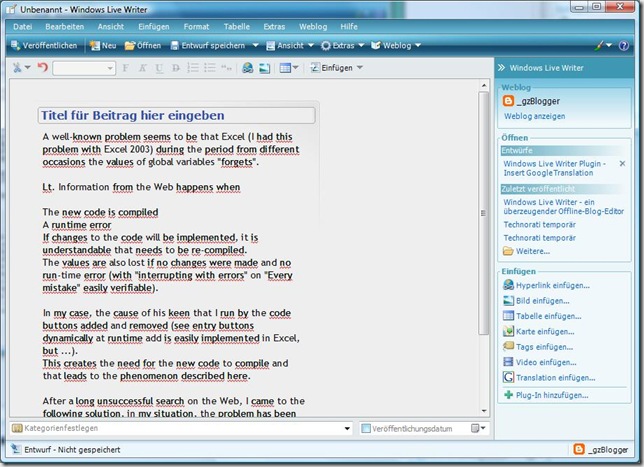This screenshot has width=644, height=467.
Task: Click the help question mark icon
Action: coord(623,46)
